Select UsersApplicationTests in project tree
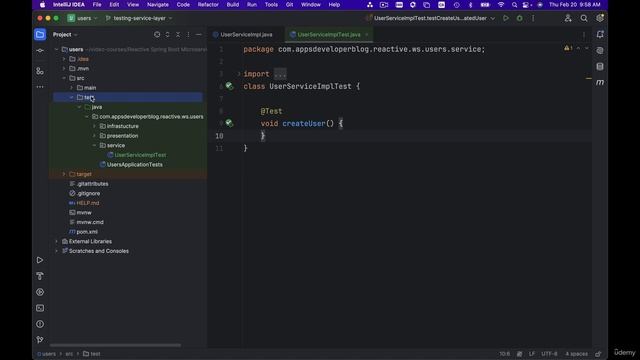 click(x=135, y=164)
